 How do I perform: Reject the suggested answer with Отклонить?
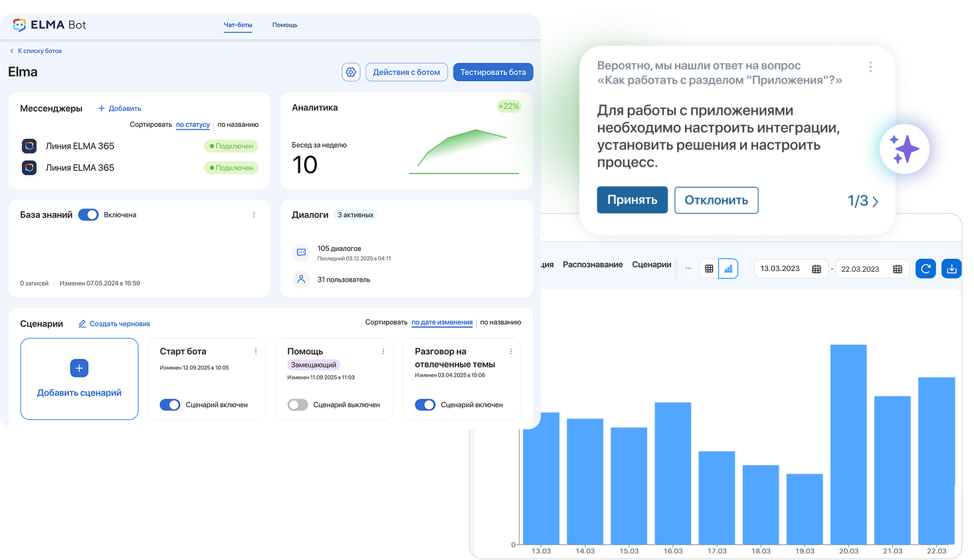[x=716, y=200]
